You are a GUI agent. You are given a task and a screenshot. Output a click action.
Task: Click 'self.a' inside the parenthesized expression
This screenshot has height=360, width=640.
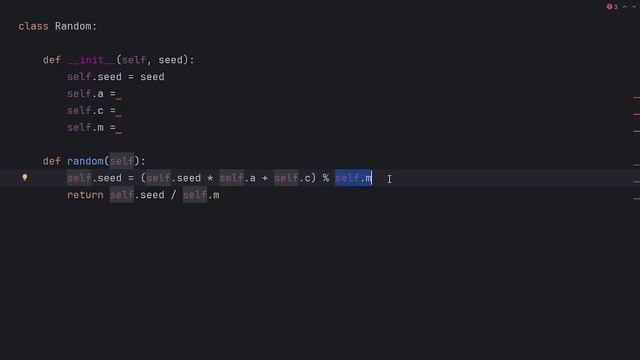(x=238, y=178)
